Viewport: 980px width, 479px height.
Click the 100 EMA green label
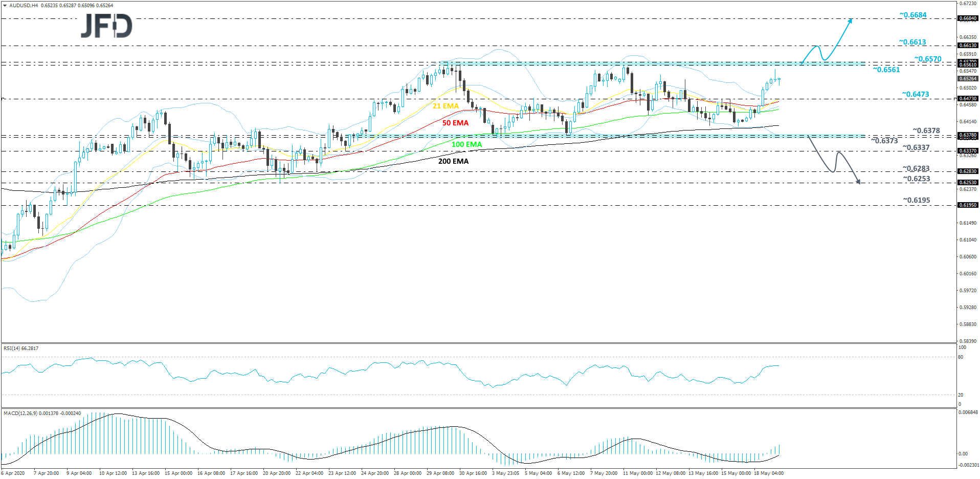[x=466, y=144]
